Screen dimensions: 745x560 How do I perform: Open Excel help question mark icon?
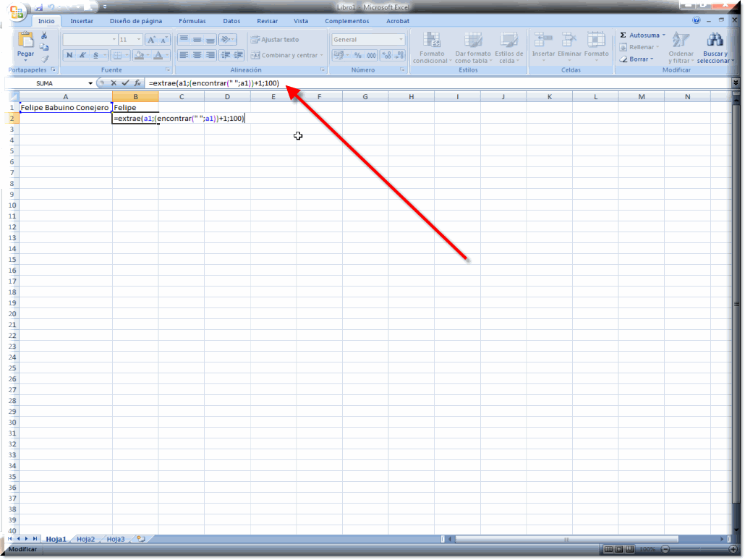point(697,21)
